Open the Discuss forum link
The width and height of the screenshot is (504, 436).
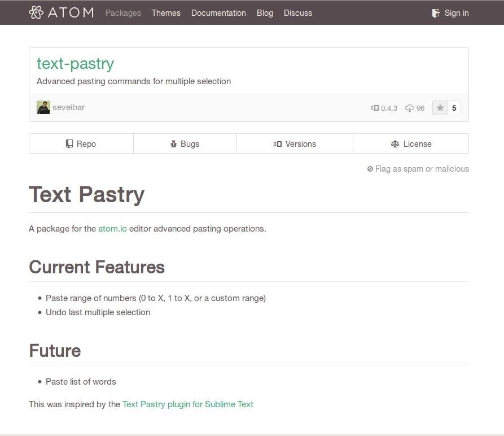(297, 13)
